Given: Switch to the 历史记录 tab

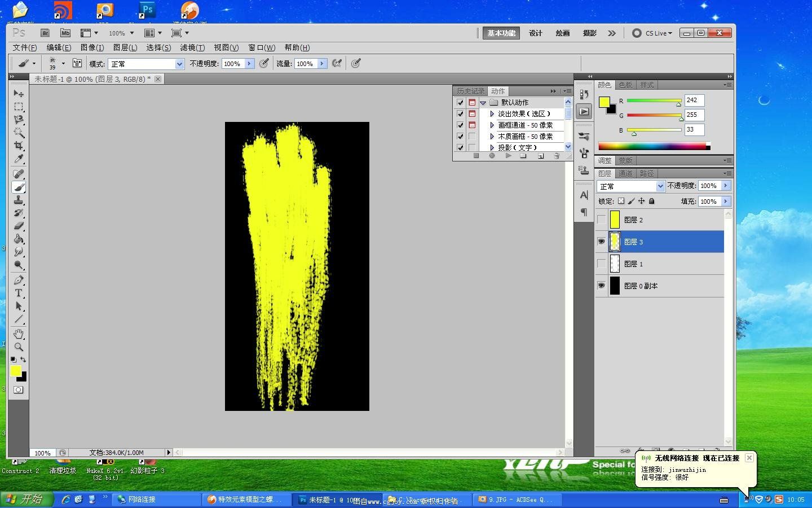Looking at the screenshot, I should tap(470, 91).
